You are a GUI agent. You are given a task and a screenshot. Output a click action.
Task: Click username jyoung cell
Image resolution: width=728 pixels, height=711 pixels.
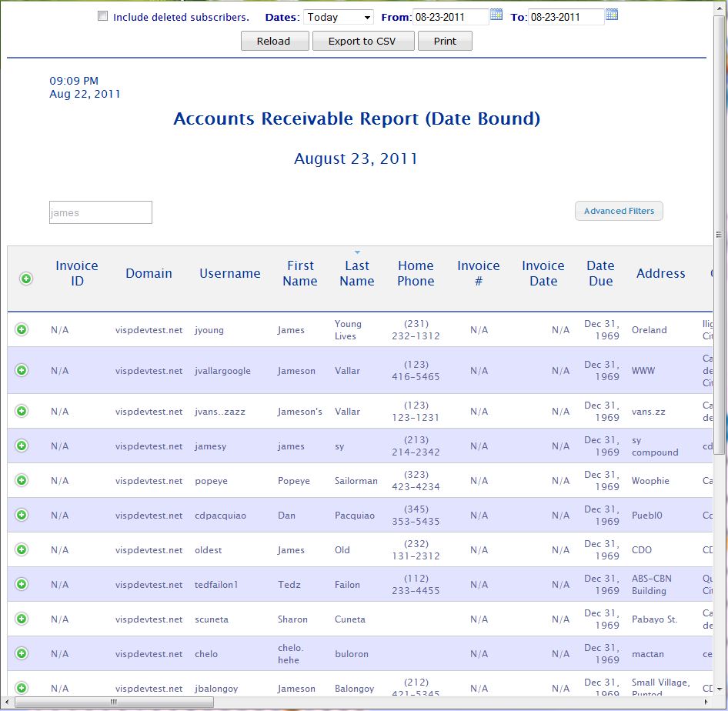[x=209, y=330]
